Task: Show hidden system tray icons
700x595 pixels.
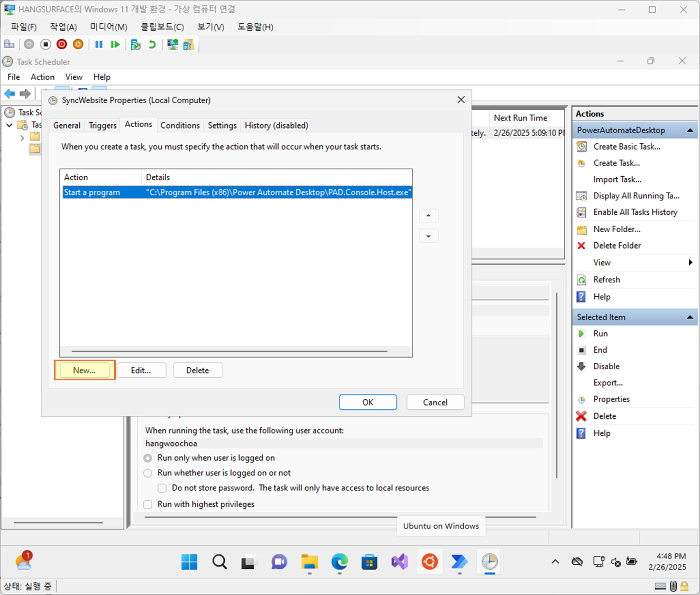Action: pos(555,562)
